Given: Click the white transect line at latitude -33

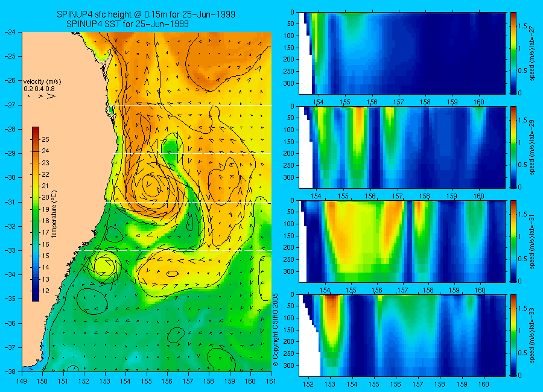Looking at the screenshot, I should [176, 250].
